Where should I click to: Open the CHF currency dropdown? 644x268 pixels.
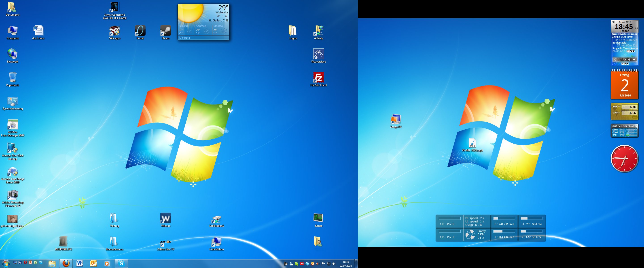[616, 113]
